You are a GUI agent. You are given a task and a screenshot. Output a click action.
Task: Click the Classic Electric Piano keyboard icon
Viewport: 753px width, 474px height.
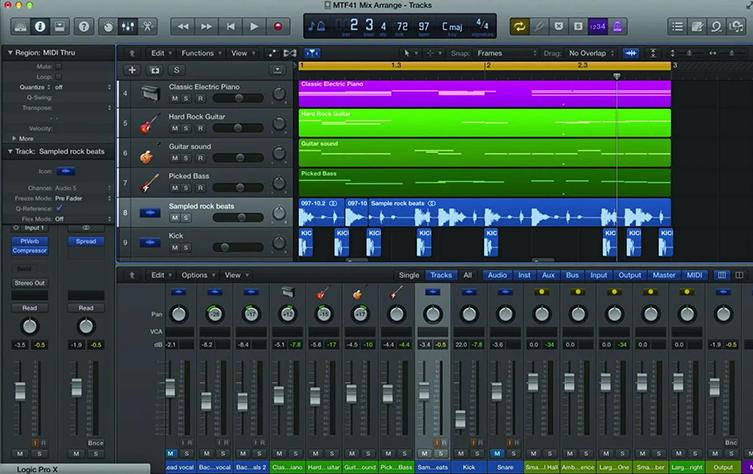(150, 93)
